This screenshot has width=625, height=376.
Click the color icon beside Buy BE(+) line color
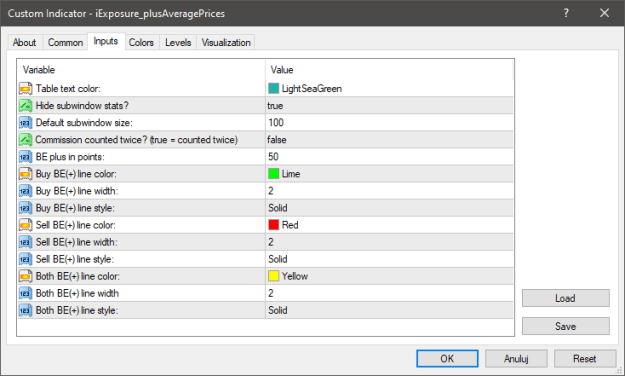click(x=25, y=174)
